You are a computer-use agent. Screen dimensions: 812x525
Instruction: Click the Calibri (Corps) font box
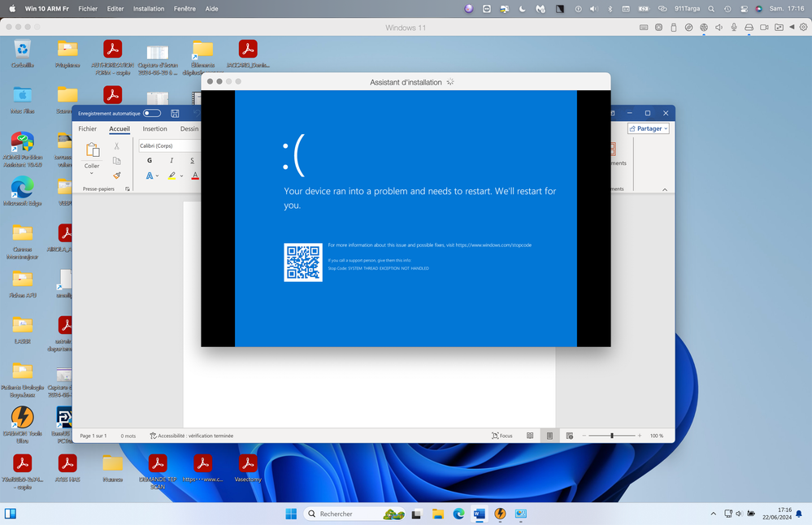click(169, 146)
